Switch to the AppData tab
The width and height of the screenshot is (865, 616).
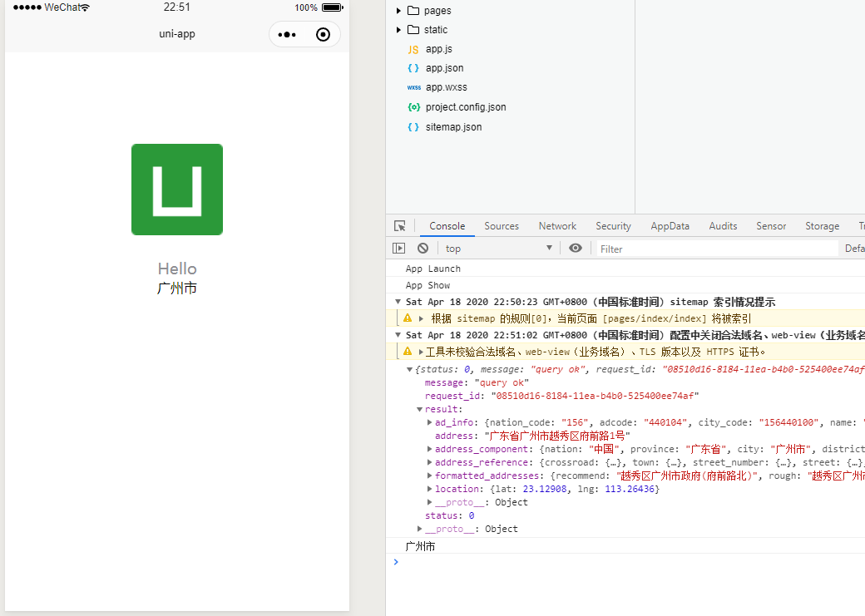(670, 225)
